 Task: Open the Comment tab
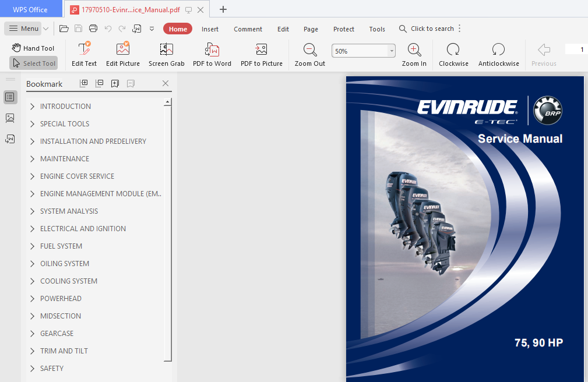point(248,29)
